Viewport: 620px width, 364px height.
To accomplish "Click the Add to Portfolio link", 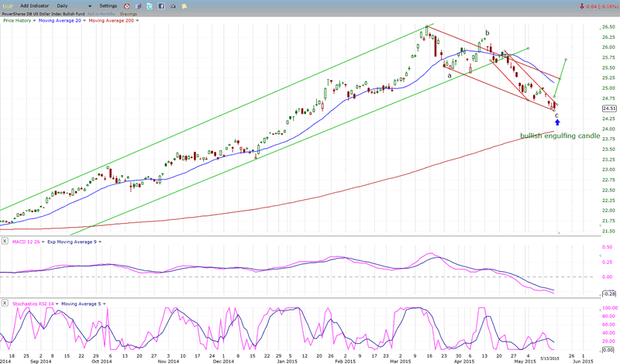I will (x=102, y=14).
